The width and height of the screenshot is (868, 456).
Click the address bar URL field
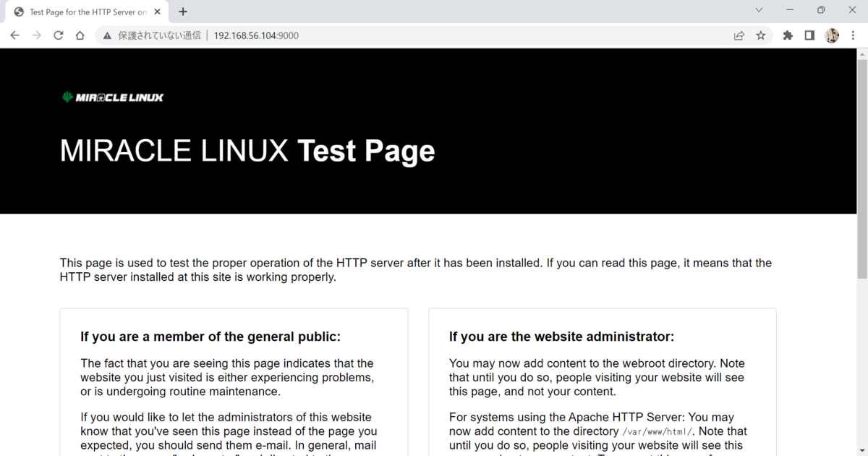click(412, 35)
